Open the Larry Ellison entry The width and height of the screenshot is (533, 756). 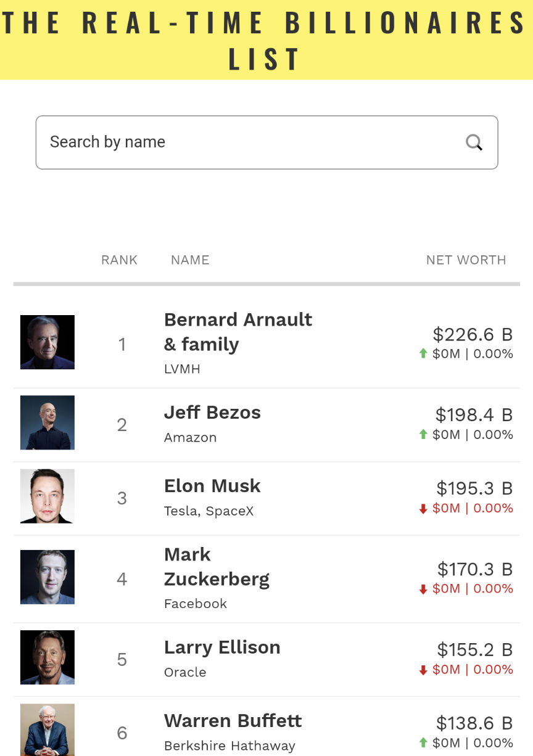pos(222,647)
